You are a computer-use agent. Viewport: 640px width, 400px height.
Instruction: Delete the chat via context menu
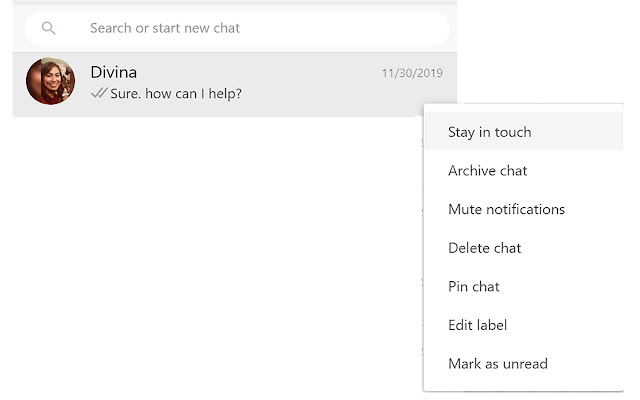[485, 248]
